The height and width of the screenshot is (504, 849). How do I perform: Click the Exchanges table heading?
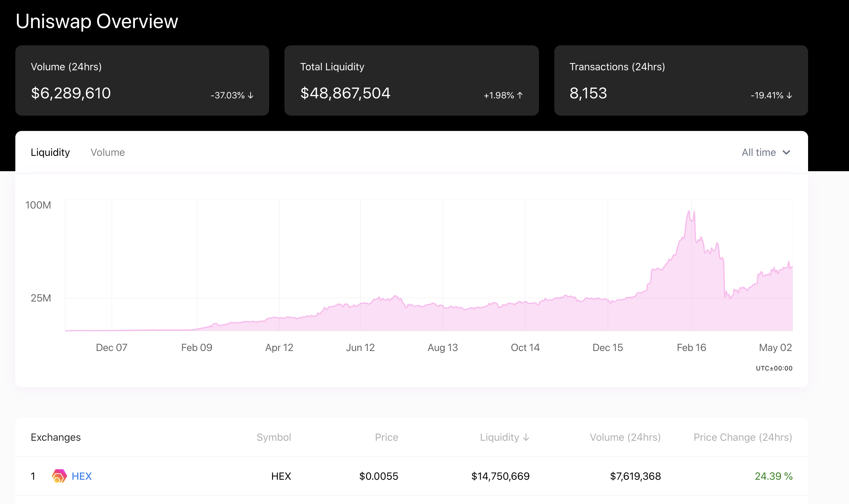click(x=56, y=438)
